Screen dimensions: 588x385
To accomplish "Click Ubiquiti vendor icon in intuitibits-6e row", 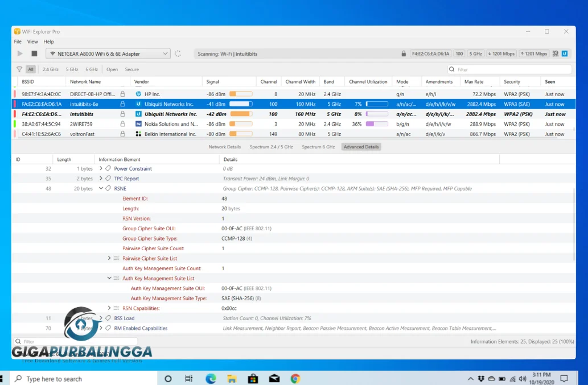I will coord(138,104).
